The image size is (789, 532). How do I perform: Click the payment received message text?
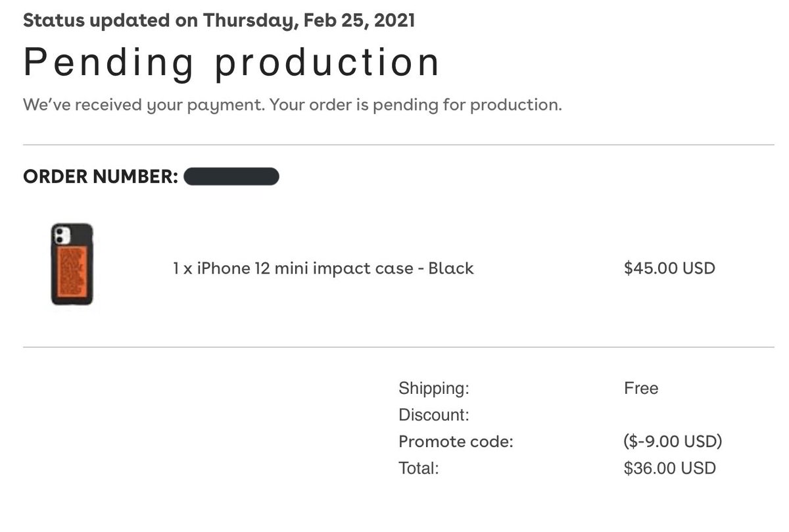point(292,105)
